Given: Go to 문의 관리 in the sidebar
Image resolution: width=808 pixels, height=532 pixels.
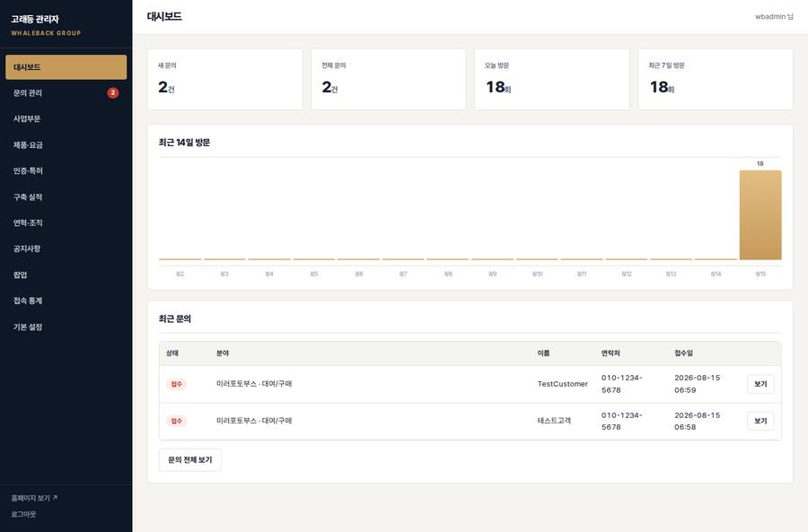Looking at the screenshot, I should tap(66, 92).
